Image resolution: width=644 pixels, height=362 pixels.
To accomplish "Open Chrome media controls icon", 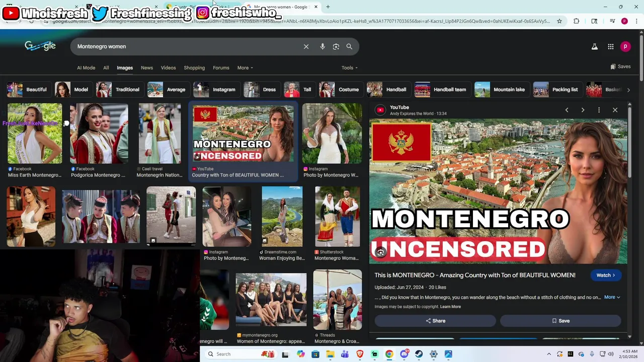I will pyautogui.click(x=612, y=21).
